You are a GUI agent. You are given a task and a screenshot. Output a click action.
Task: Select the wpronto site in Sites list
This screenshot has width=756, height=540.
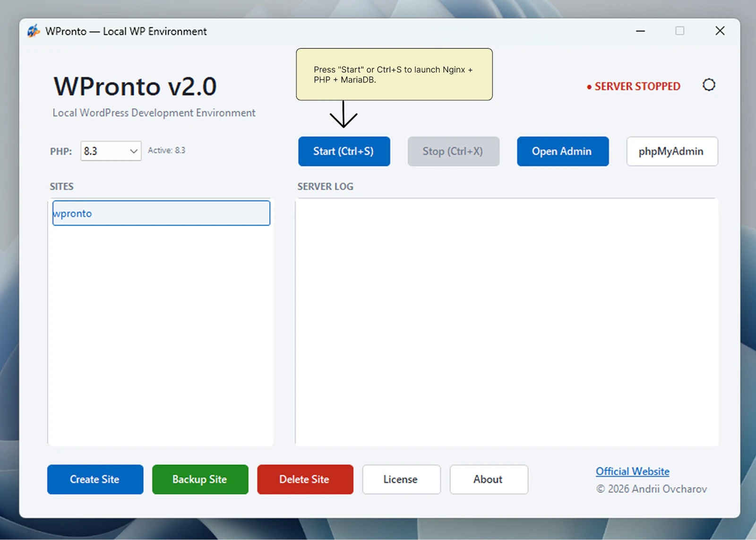click(x=161, y=213)
